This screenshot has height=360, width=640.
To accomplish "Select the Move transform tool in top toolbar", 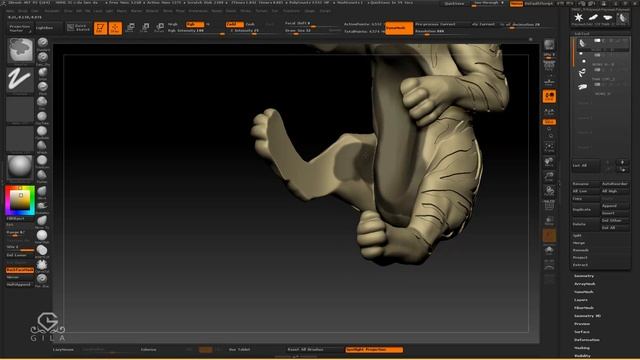I will (x=130, y=28).
